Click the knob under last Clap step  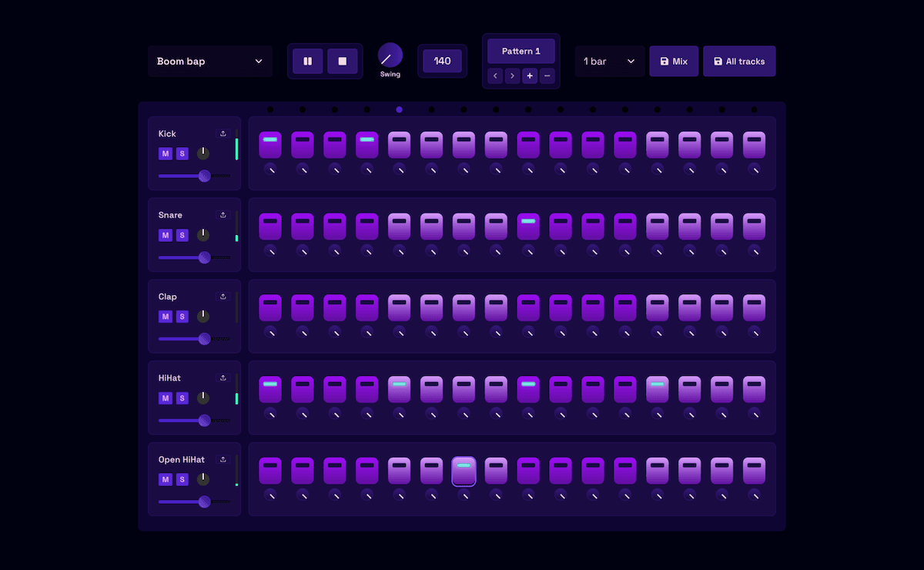754,332
